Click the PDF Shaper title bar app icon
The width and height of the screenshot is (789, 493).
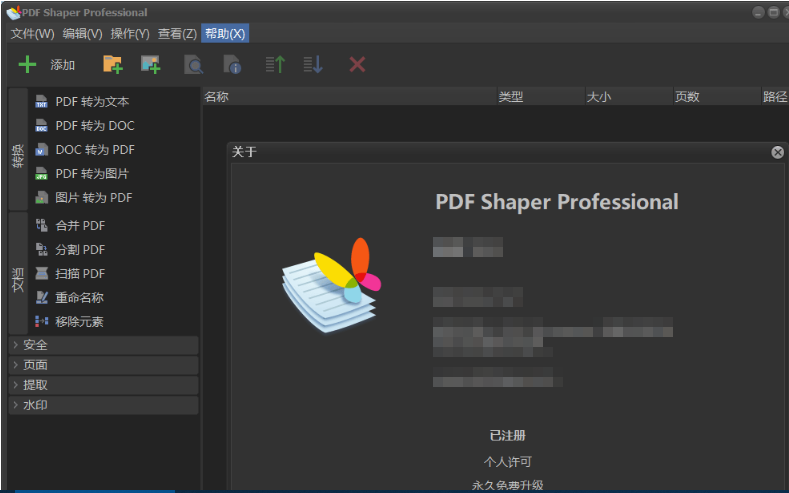point(14,13)
